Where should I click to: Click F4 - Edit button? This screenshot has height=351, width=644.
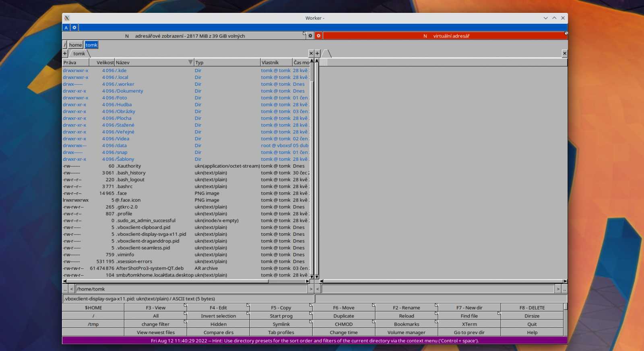(219, 307)
